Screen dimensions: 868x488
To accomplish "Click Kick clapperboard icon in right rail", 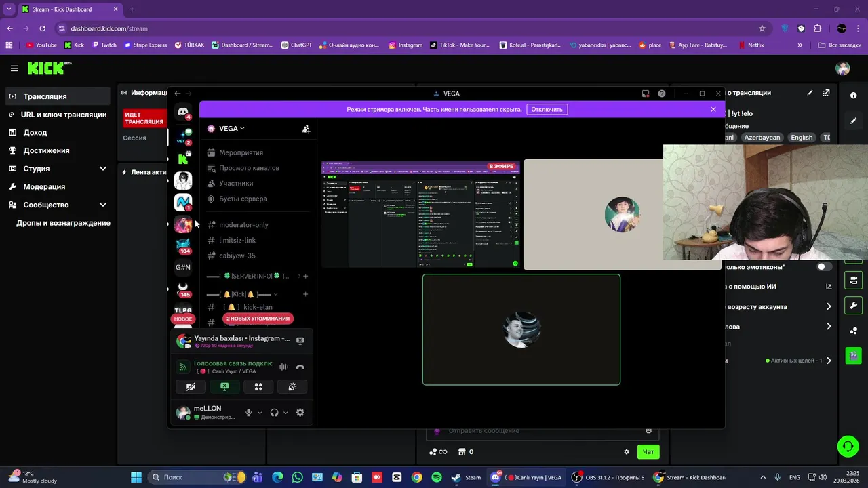I will click(854, 354).
